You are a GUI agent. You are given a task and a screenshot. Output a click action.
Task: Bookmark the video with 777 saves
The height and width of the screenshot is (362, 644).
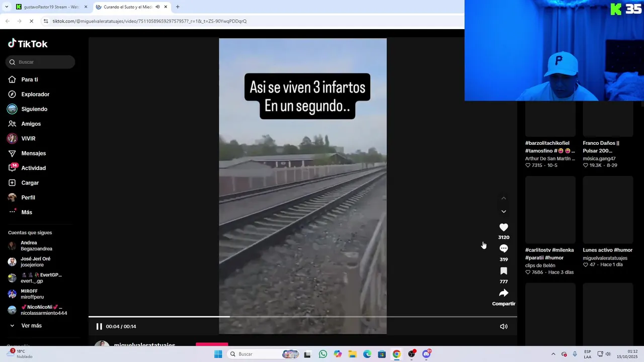pos(504,271)
